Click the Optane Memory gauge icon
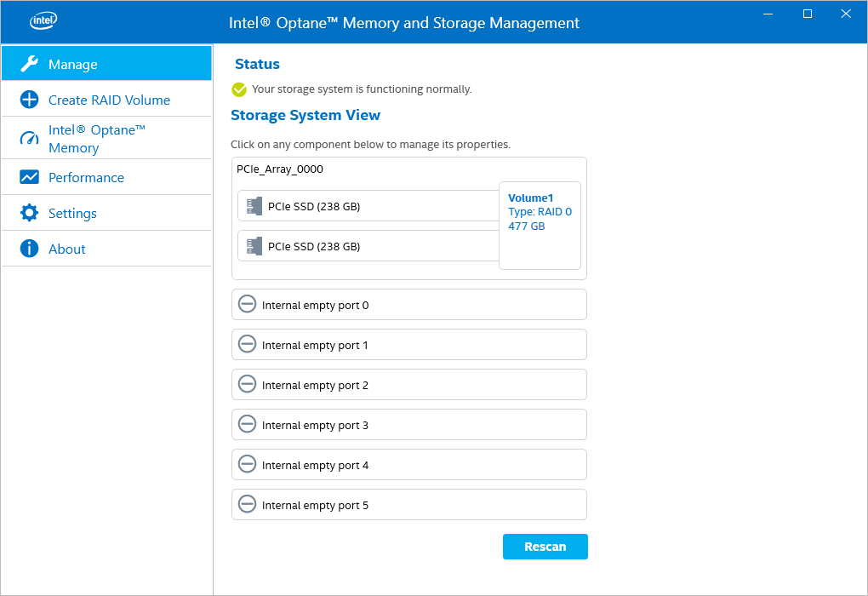Screen dimensions: 868x596 click(x=29, y=138)
